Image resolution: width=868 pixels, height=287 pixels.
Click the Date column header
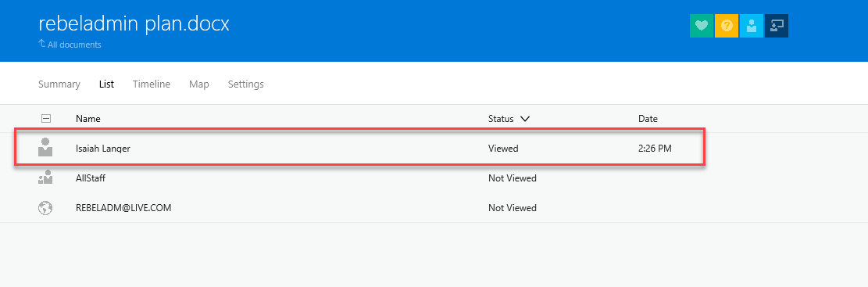point(648,119)
